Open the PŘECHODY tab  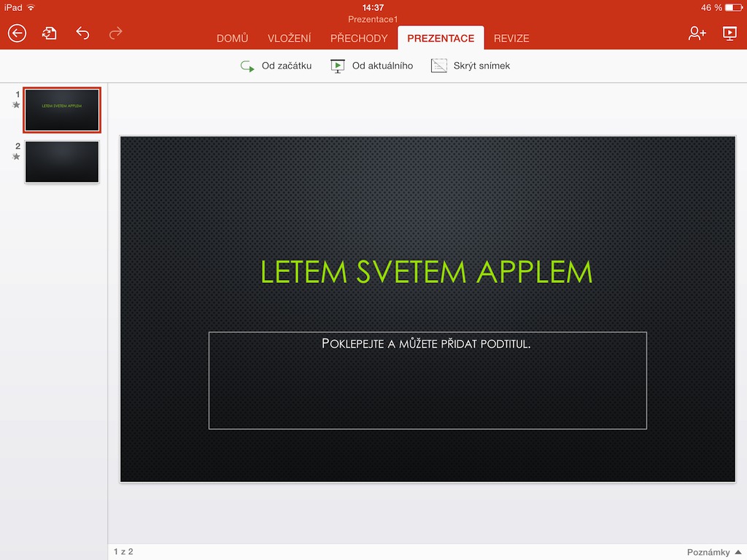pyautogui.click(x=359, y=39)
